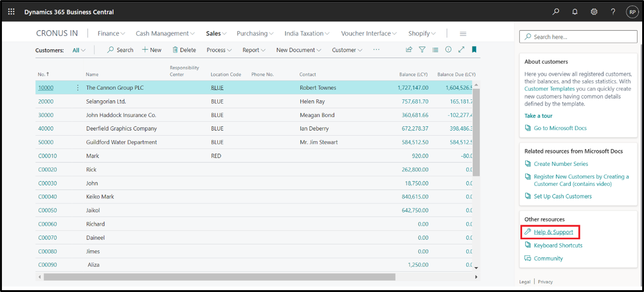Viewport: 644px width, 292px height.
Task: Open the Customer action dropdown
Action: pyautogui.click(x=347, y=50)
